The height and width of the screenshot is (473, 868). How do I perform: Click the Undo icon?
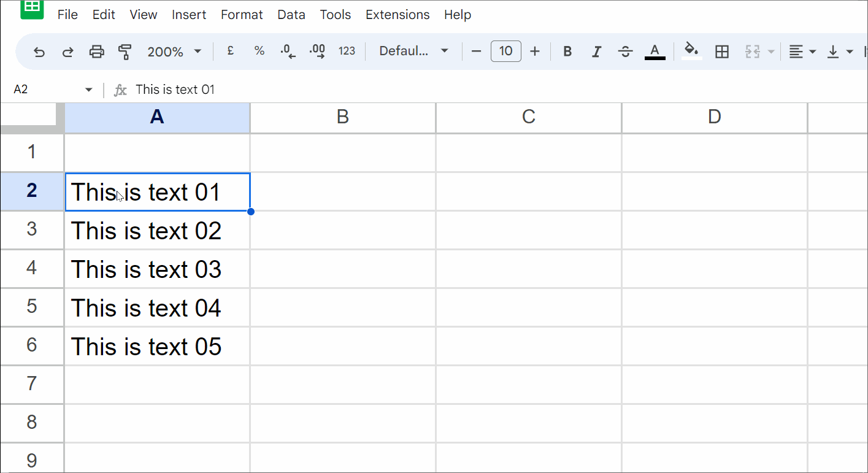coord(39,52)
